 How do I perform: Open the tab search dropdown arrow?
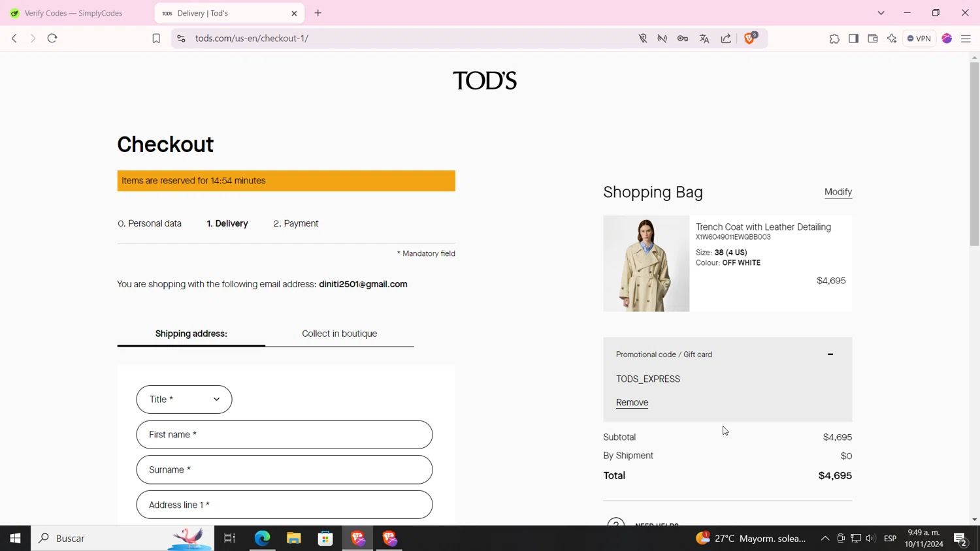[x=881, y=13]
